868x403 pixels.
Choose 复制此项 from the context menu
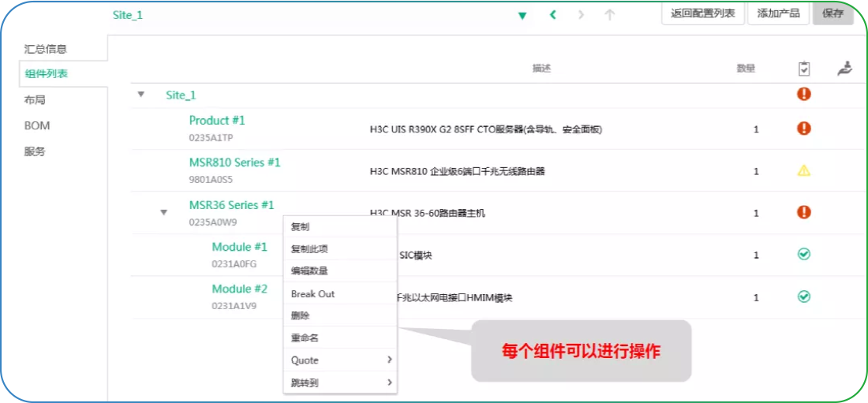340,249
